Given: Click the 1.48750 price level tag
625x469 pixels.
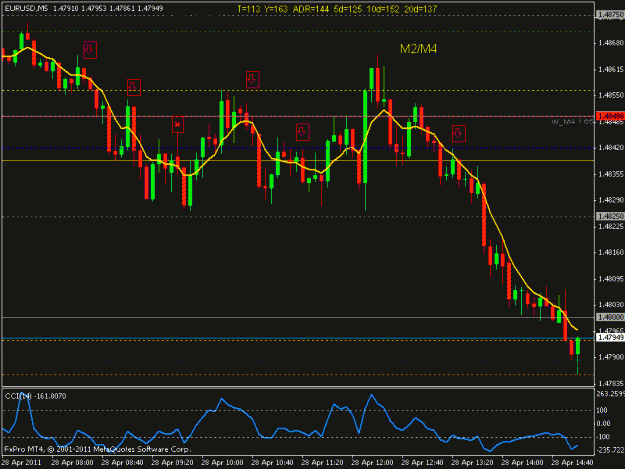Looking at the screenshot, I should pyautogui.click(x=610, y=15).
